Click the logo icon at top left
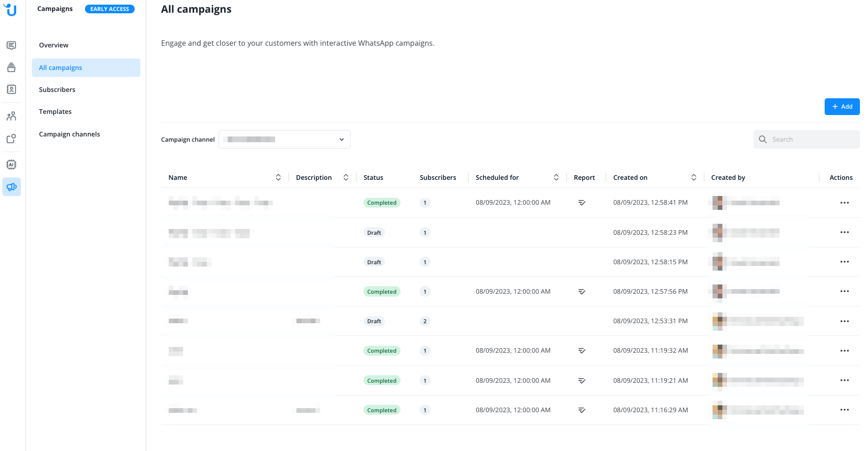 coord(10,10)
